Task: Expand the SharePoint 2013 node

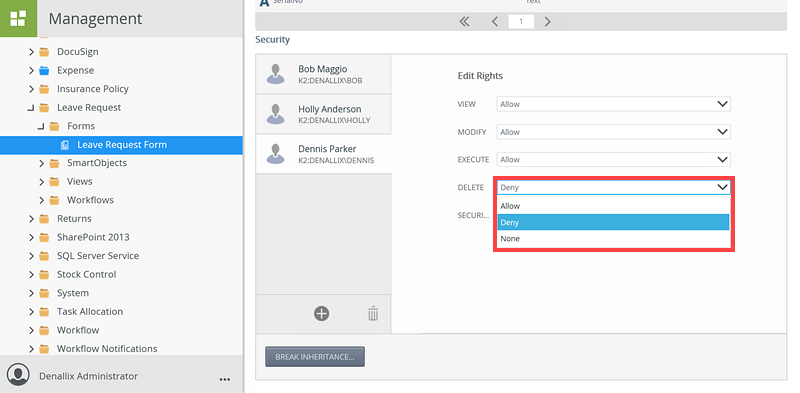Action: point(31,237)
